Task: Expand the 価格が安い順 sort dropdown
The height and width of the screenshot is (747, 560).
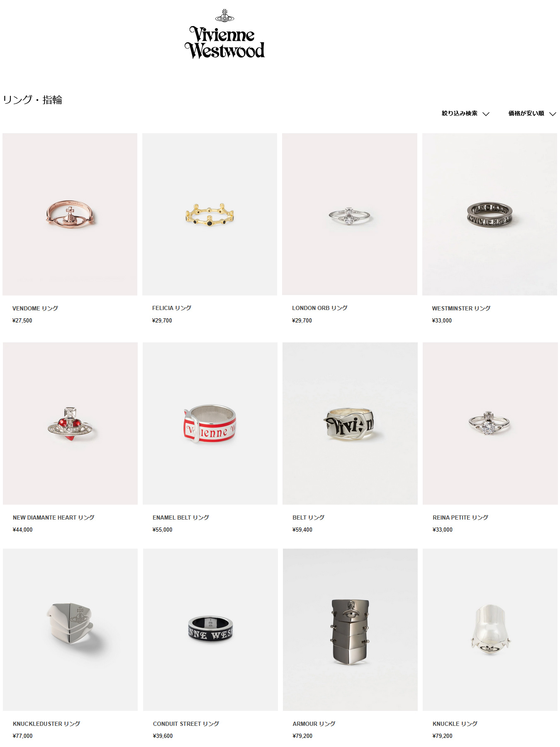Action: click(x=532, y=113)
